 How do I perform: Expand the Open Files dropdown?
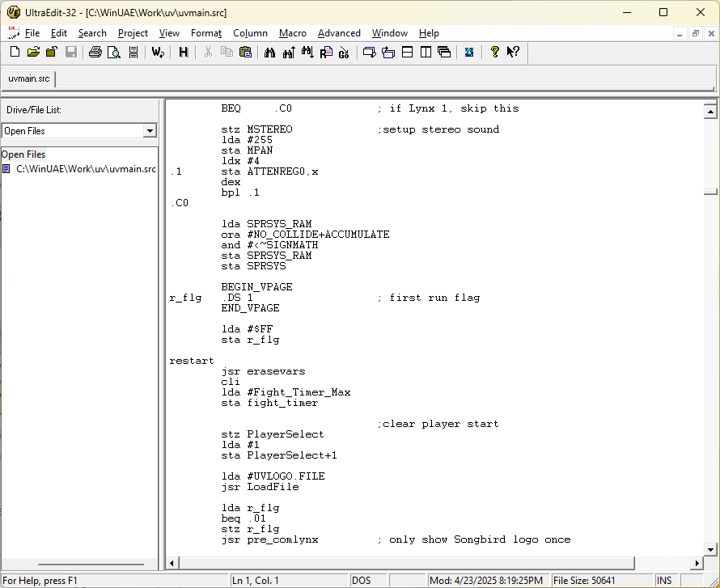click(150, 131)
